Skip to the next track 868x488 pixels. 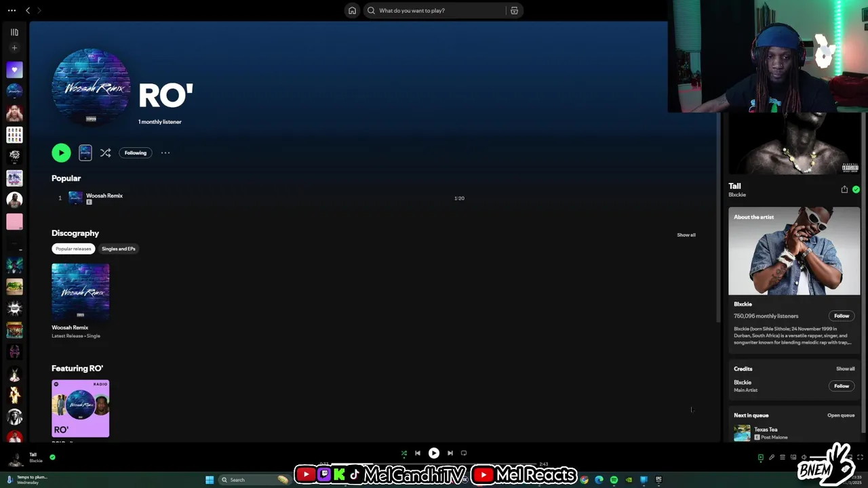tap(450, 453)
